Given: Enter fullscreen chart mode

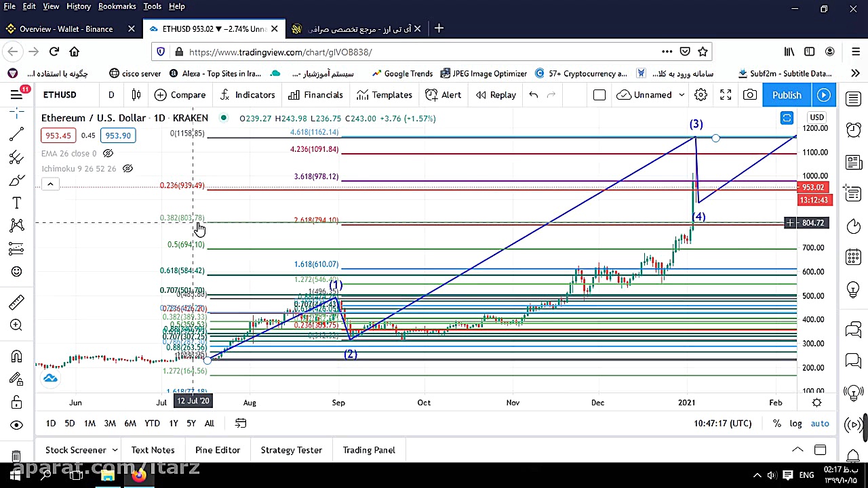Looking at the screenshot, I should point(726,95).
